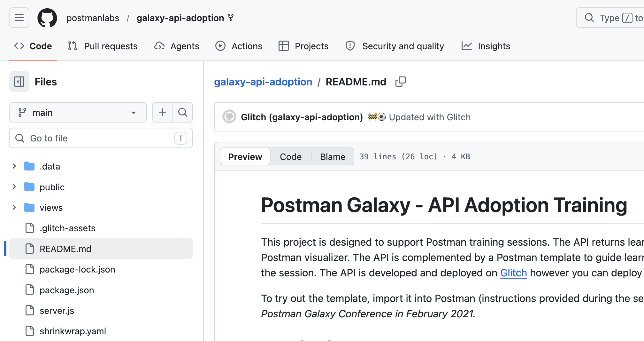Viewport: 644px width, 341px height.
Task: Open the Security and quality tab
Action: click(395, 46)
